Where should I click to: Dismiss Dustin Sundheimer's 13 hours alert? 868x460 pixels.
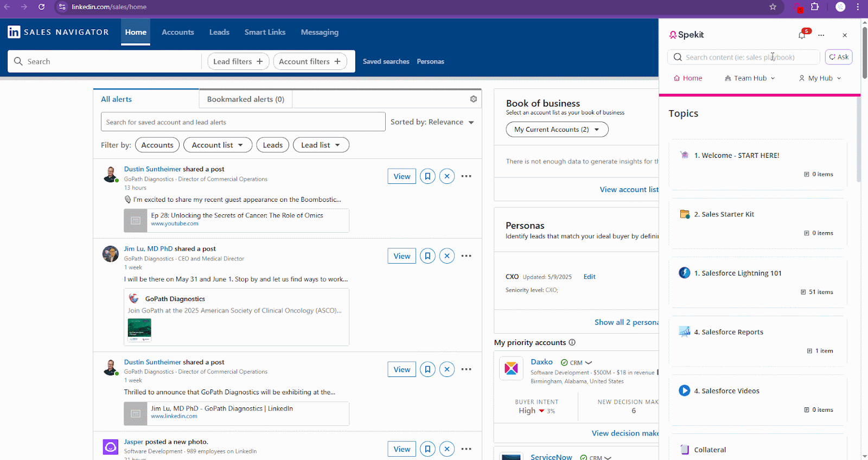447,176
